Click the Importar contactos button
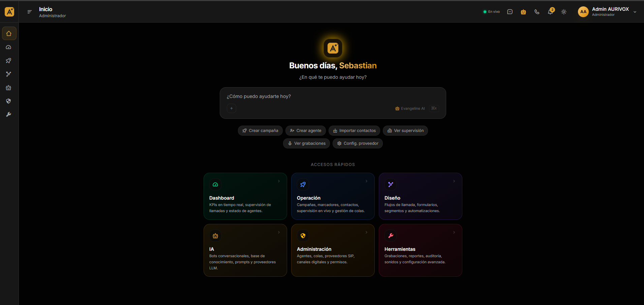644x305 pixels. click(x=354, y=131)
